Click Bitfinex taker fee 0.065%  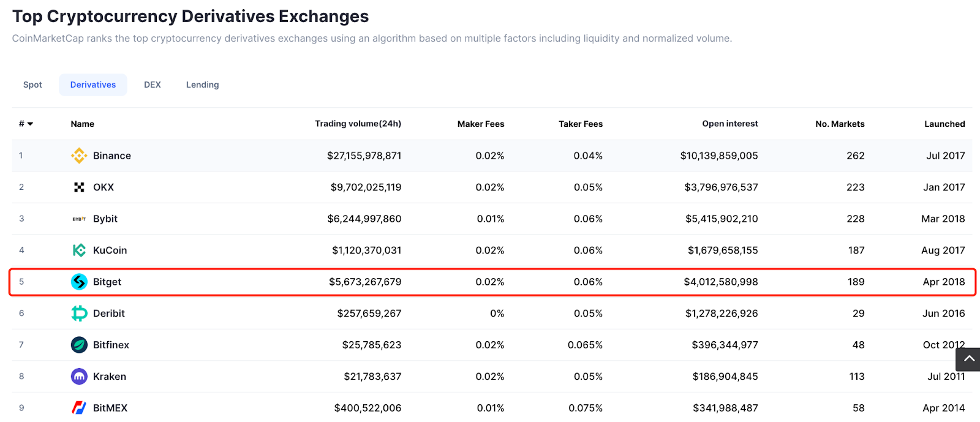[x=585, y=345]
